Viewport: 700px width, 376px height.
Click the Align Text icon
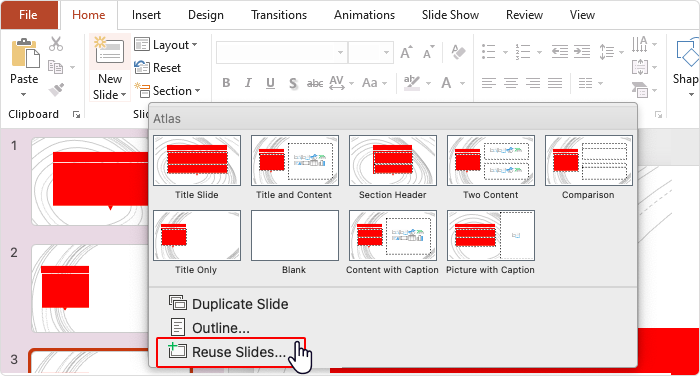(640, 67)
